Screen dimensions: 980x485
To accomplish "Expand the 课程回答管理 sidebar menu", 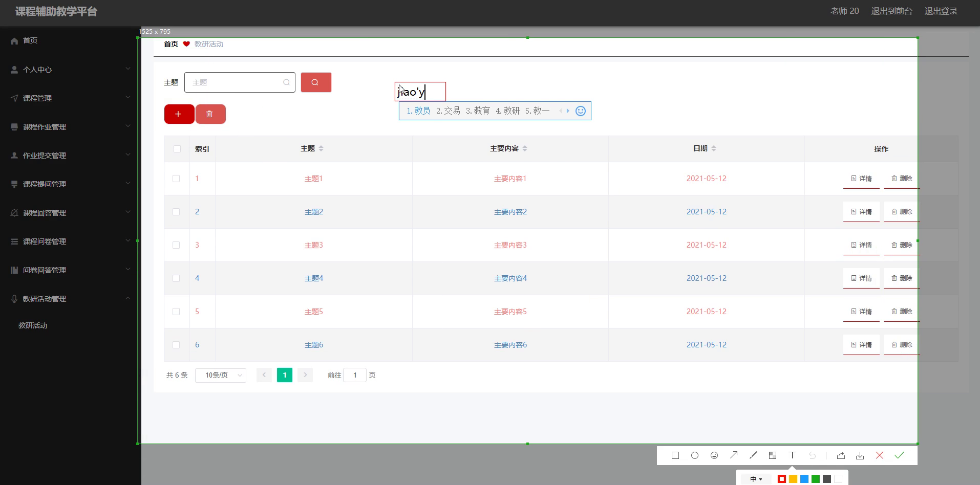I will tap(71, 213).
